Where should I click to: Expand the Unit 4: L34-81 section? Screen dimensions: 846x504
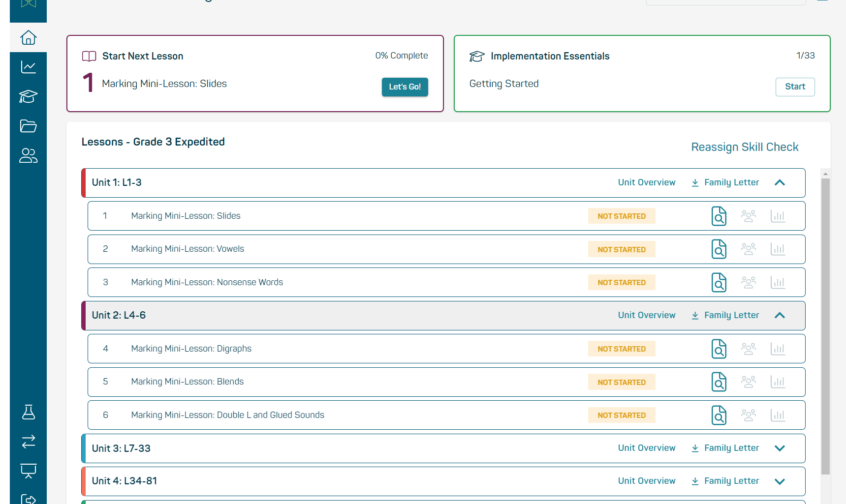point(780,481)
